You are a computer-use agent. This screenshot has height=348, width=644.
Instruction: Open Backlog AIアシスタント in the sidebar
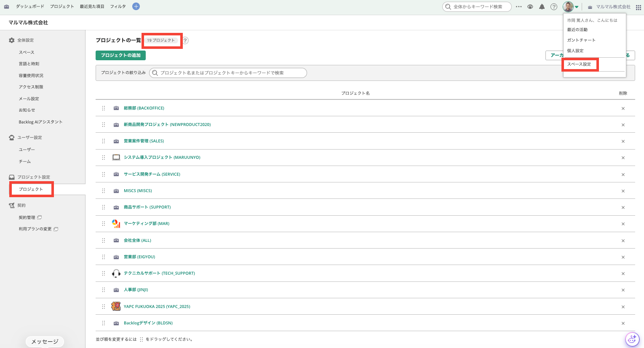coord(40,122)
